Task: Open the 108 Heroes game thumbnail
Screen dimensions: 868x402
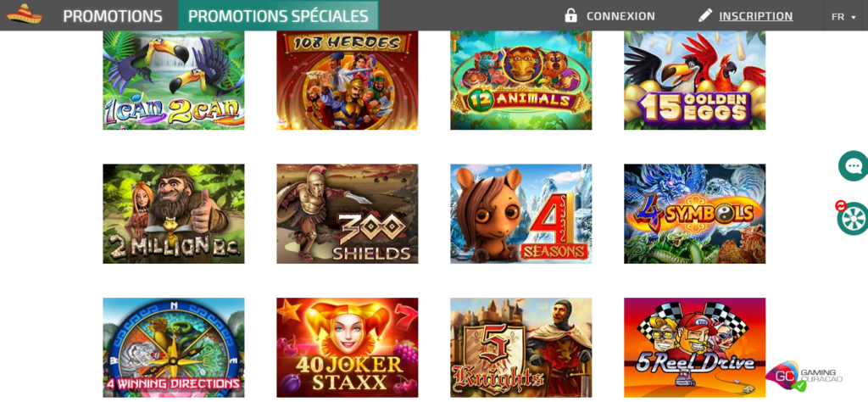Action: click(x=348, y=81)
